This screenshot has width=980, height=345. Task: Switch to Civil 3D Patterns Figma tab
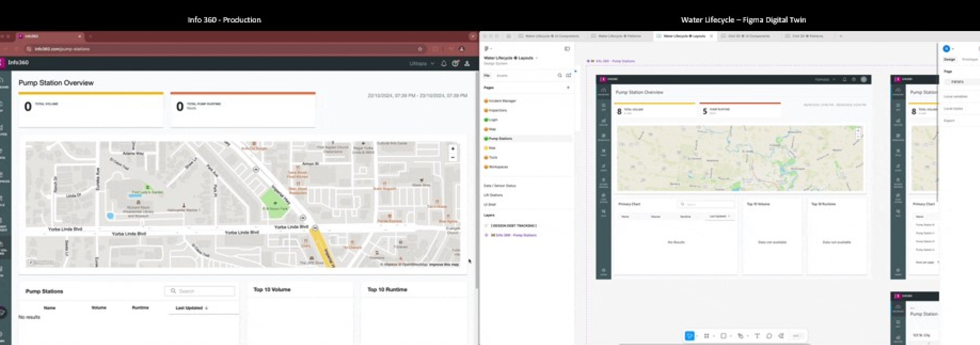[x=804, y=36]
